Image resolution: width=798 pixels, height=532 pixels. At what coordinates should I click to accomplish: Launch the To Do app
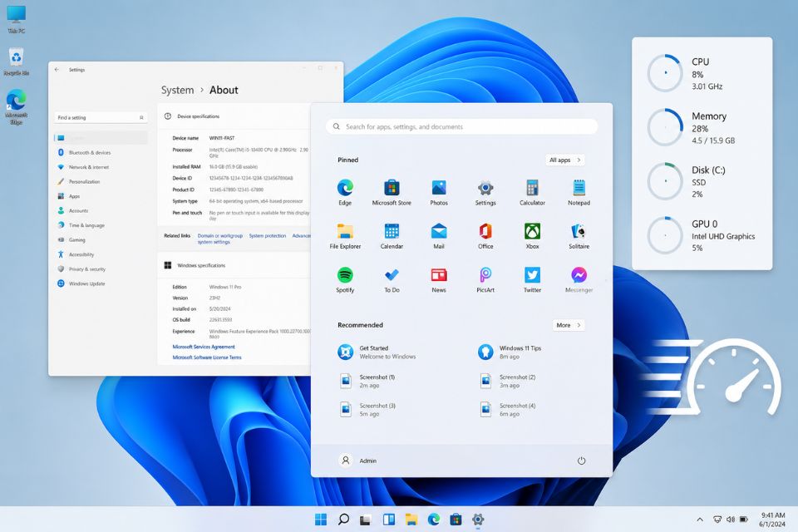coord(392,280)
